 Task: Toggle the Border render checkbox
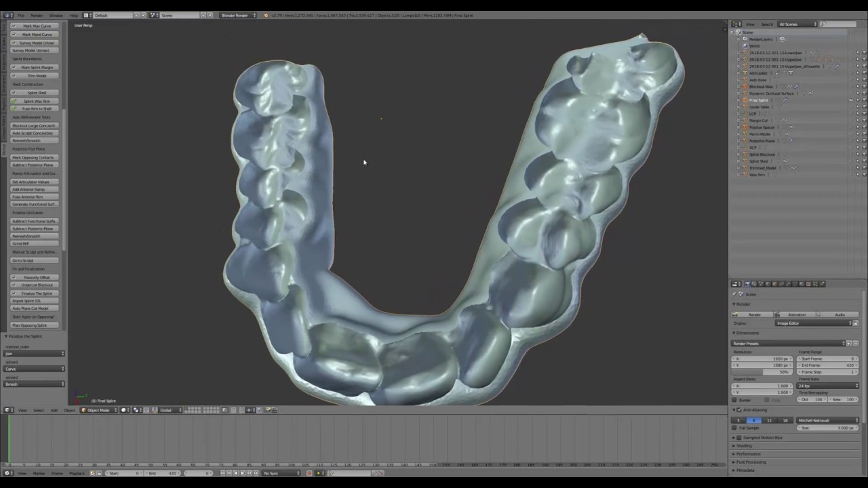(734, 400)
